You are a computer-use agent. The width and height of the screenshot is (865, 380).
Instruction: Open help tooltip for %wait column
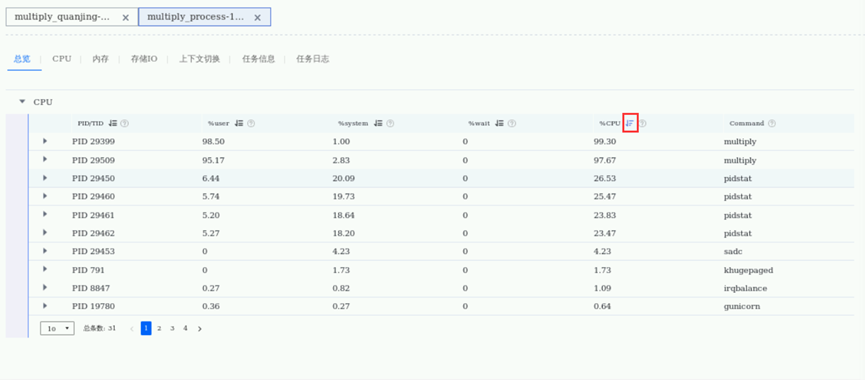click(x=512, y=124)
